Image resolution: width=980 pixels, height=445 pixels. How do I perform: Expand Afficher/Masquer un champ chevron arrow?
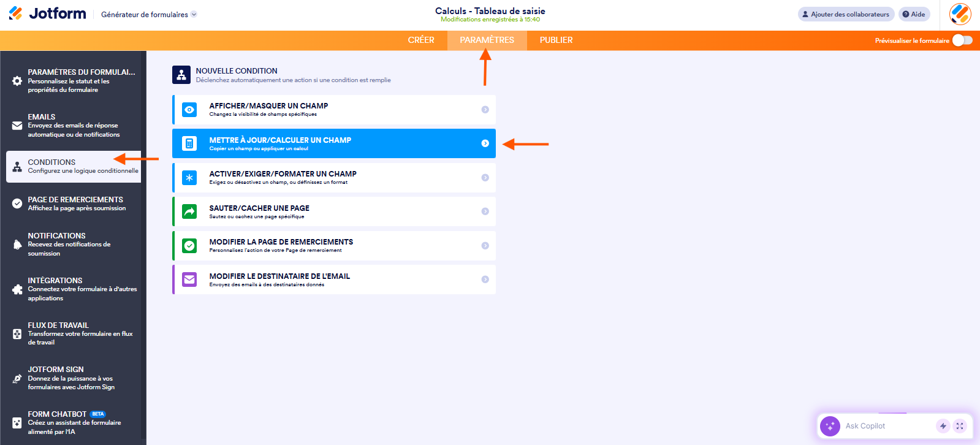click(485, 110)
